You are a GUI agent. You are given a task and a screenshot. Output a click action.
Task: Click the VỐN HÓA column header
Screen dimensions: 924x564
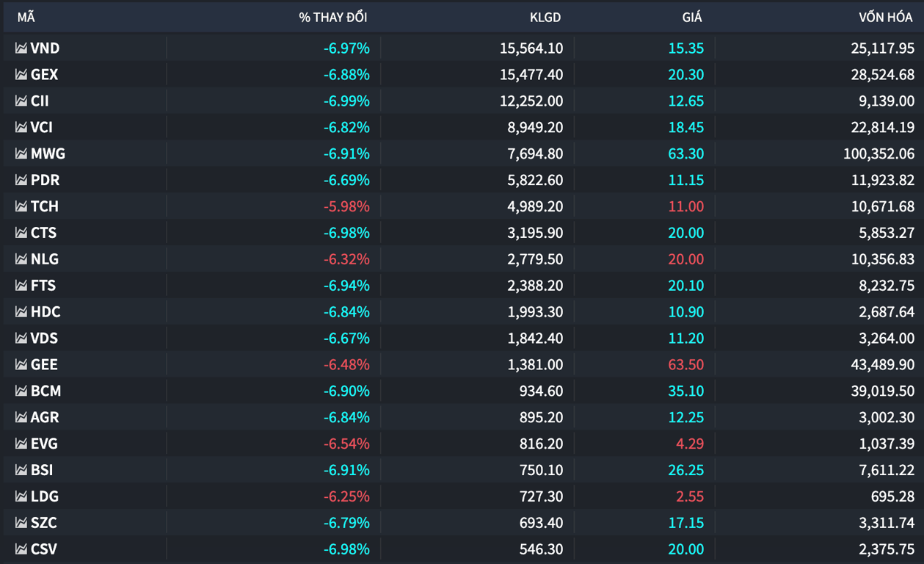pos(886,18)
